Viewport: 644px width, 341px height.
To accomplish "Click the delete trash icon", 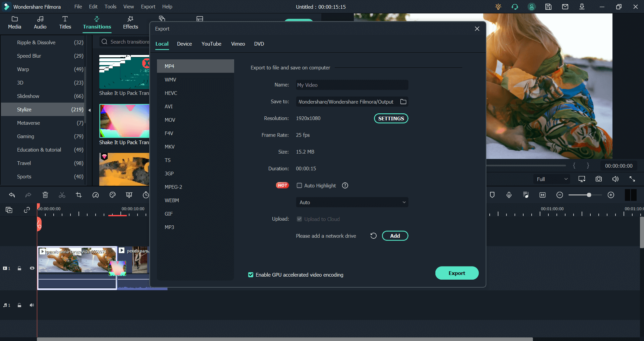I will (45, 195).
